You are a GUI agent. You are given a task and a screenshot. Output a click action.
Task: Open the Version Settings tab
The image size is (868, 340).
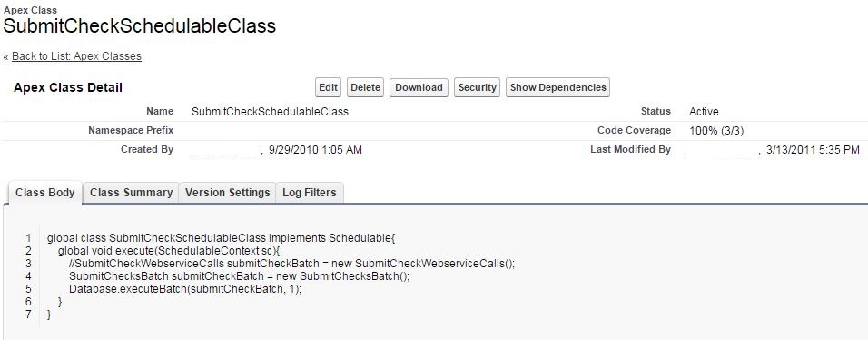(x=228, y=193)
